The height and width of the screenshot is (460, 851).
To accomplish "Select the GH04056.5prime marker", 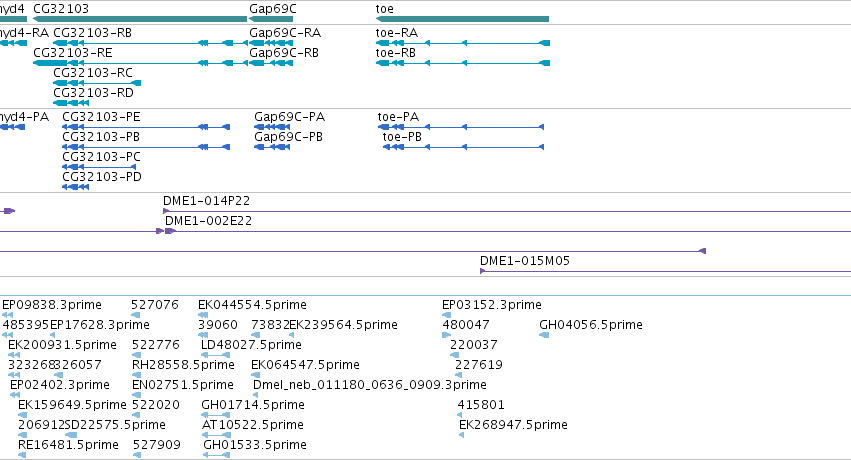I will [x=544, y=335].
